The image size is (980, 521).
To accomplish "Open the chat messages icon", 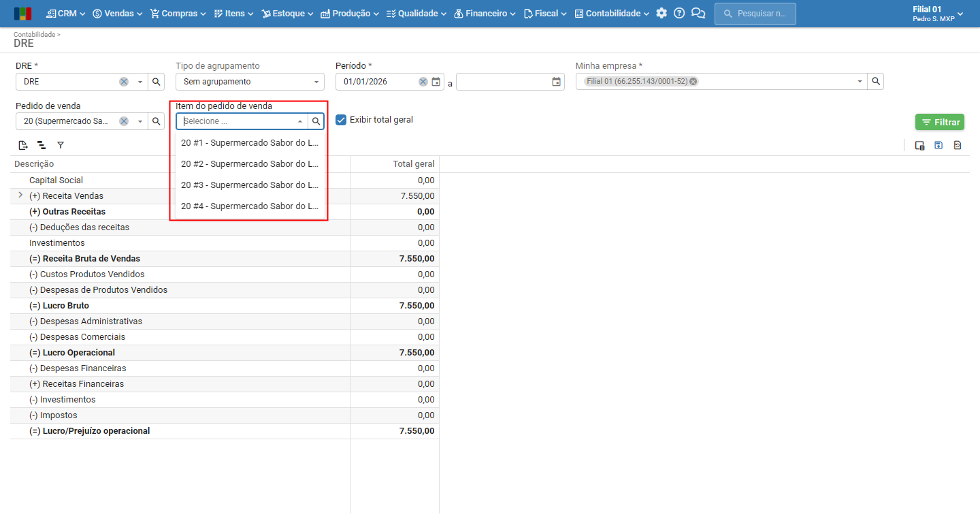I will (x=698, y=13).
